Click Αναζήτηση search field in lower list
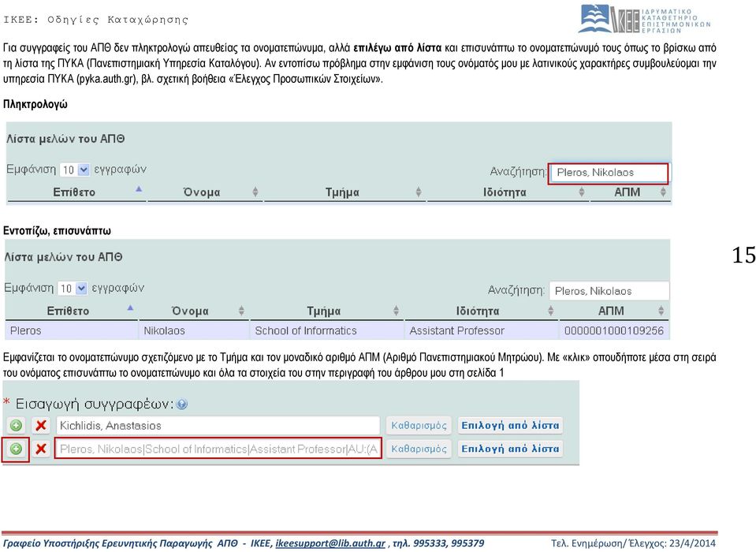The image size is (756, 552). click(x=609, y=291)
